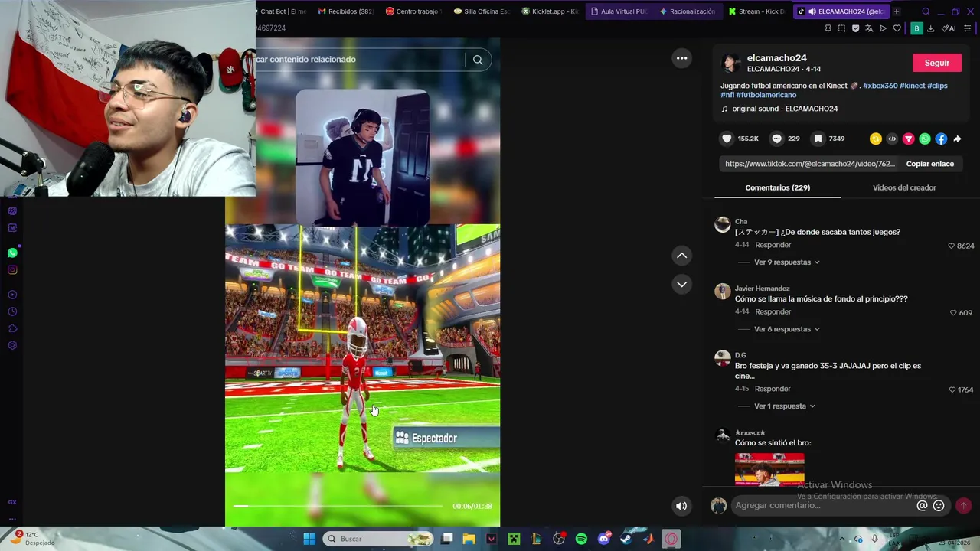Open Steam from taskbar
980x551 pixels.
[626, 539]
